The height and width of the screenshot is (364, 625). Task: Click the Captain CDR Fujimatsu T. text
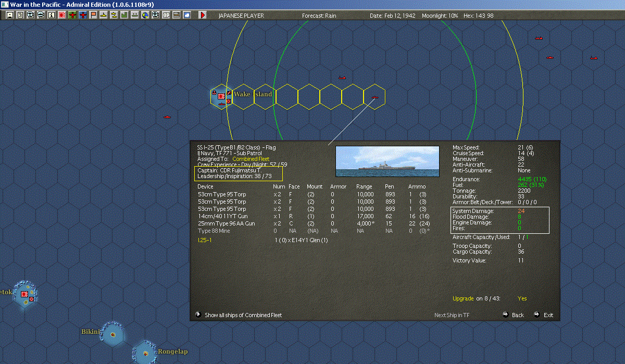pos(230,170)
